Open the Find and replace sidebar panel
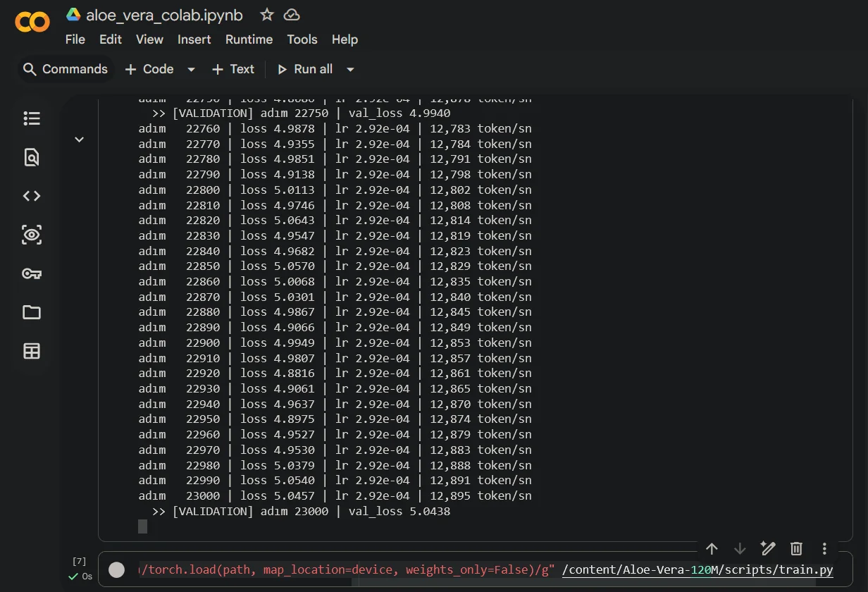 (32, 157)
